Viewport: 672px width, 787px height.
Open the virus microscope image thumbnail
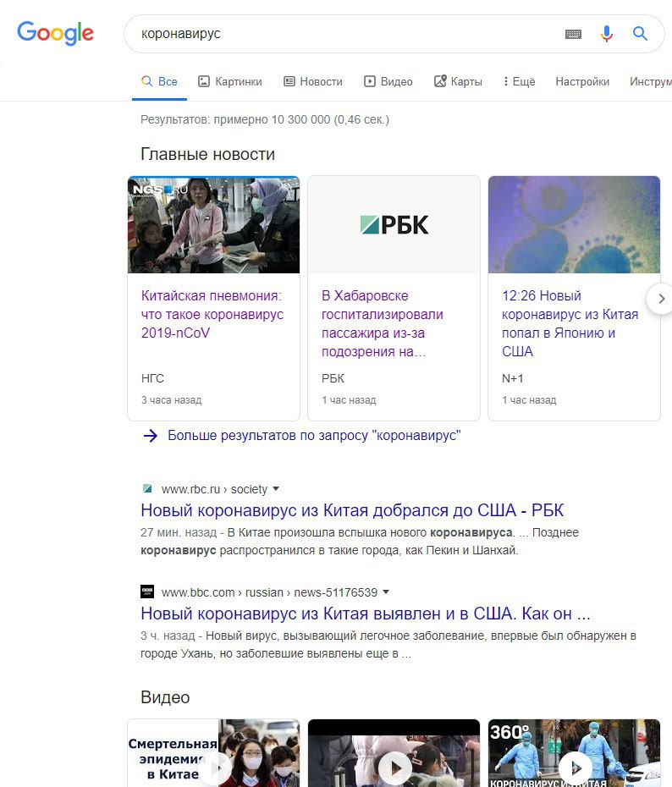pos(574,224)
